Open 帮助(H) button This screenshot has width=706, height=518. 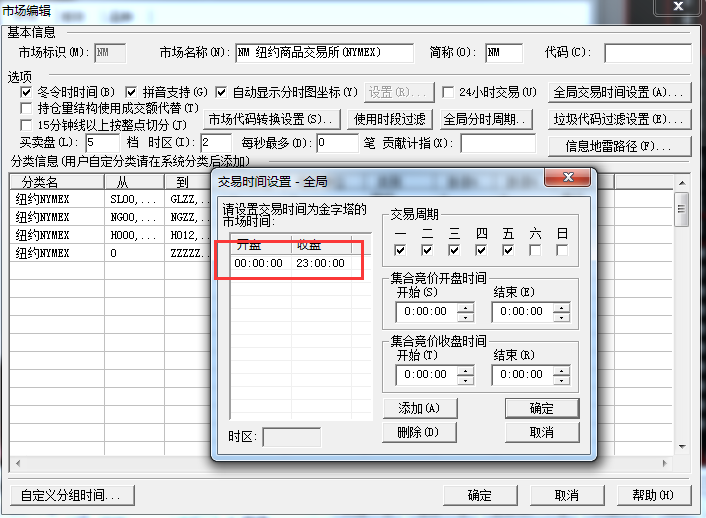[654, 495]
